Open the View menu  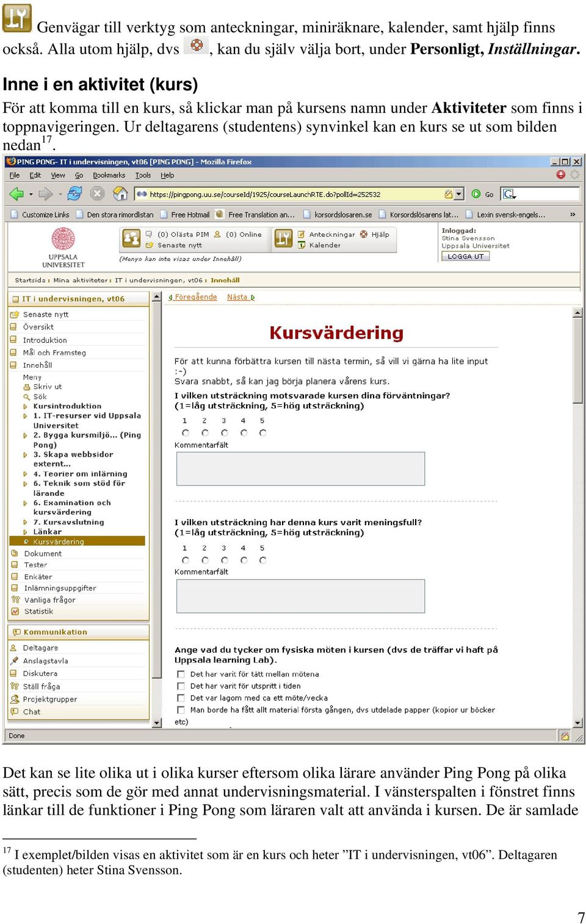click(x=58, y=175)
